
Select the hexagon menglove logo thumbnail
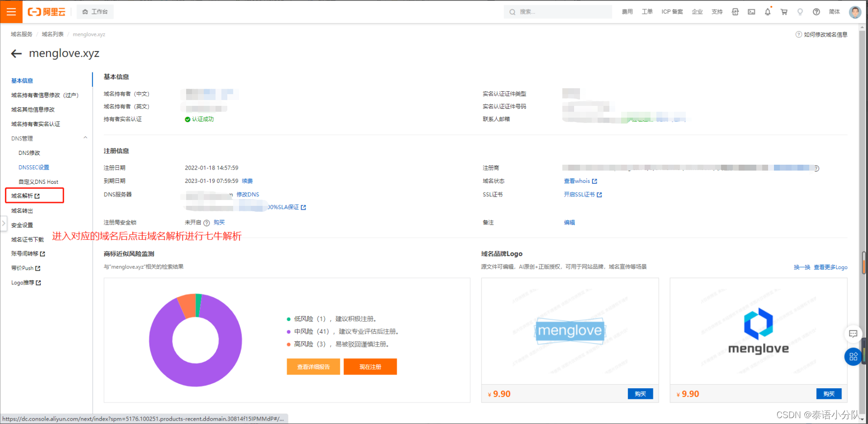(758, 331)
